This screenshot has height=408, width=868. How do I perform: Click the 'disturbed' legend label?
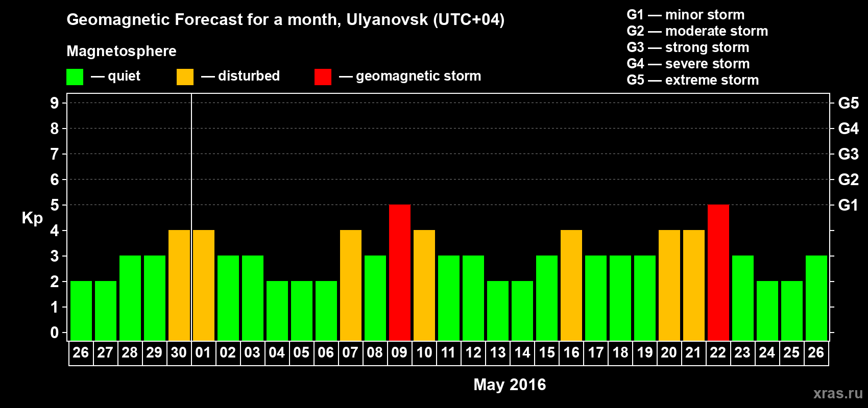coord(249,76)
